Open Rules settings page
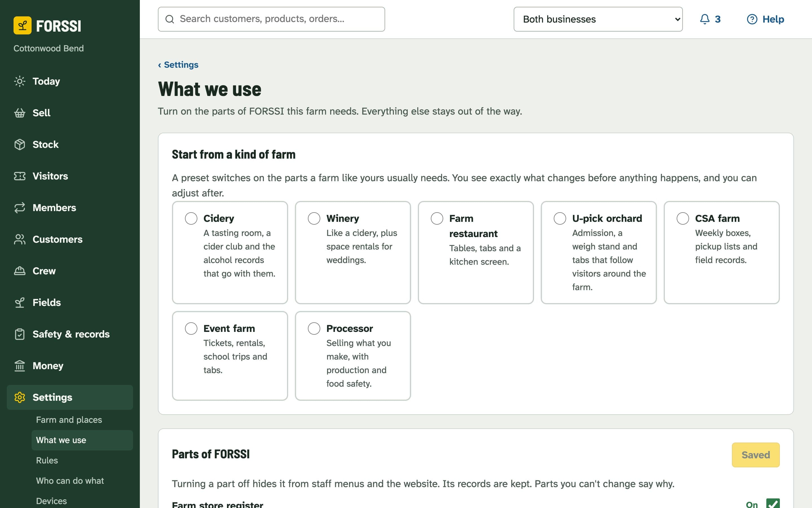 click(x=82, y=461)
